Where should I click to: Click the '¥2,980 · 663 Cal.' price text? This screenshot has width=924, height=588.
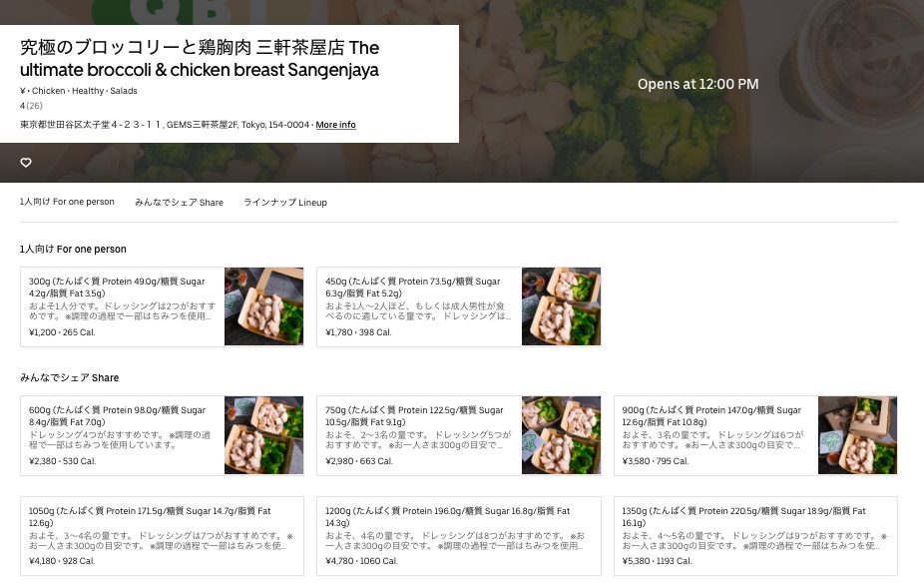359,461
